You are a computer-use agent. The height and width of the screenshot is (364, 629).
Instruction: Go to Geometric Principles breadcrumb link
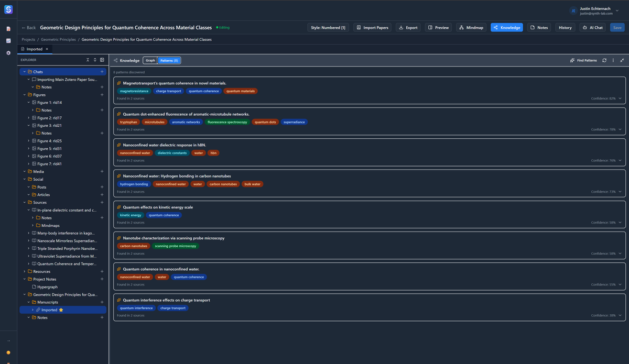coord(58,39)
